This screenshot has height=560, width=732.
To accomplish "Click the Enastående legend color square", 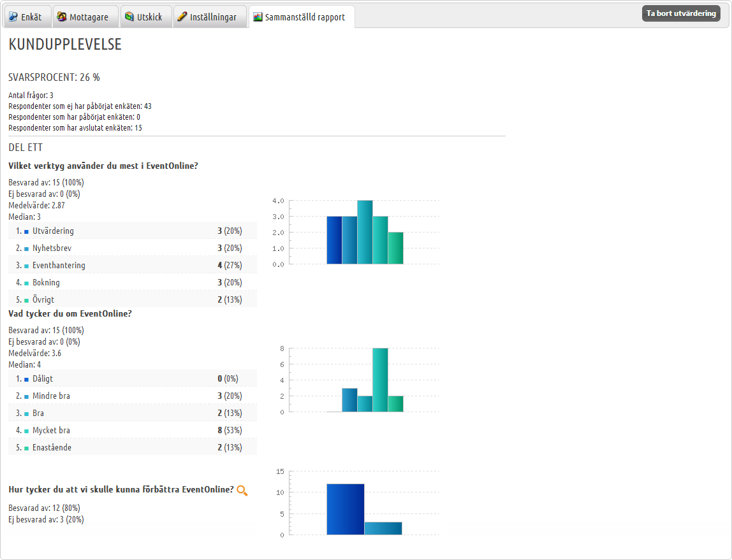I will (27, 449).
